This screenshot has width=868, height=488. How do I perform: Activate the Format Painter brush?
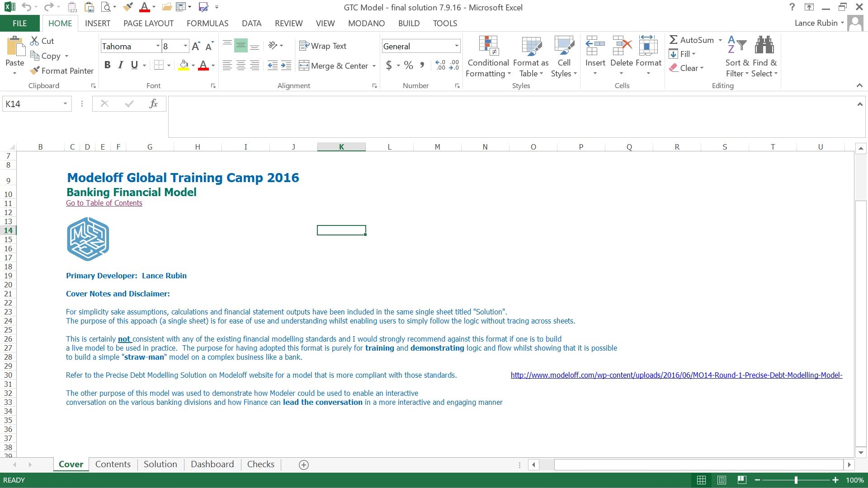[34, 70]
